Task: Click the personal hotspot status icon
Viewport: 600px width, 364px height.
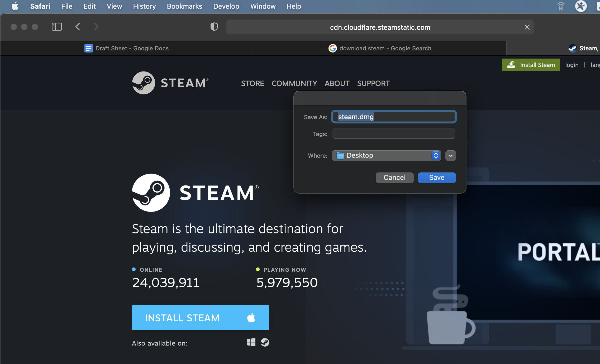Action: [561, 6]
